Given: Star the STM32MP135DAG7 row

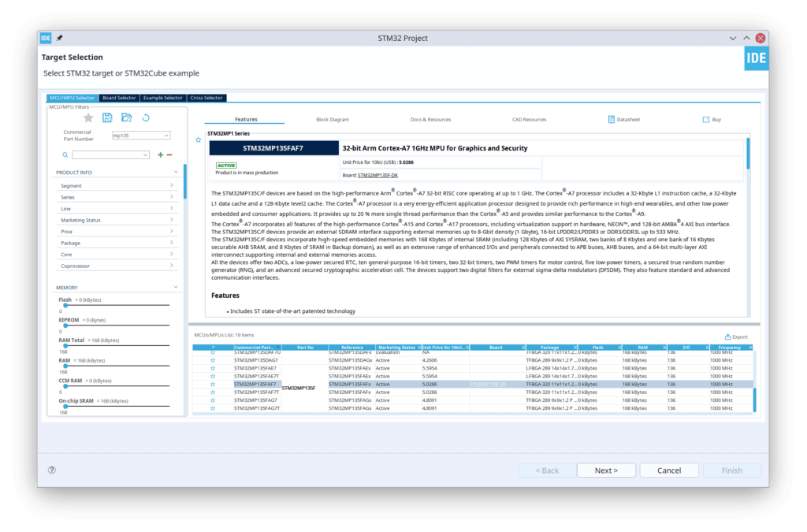Looking at the screenshot, I should click(x=213, y=360).
